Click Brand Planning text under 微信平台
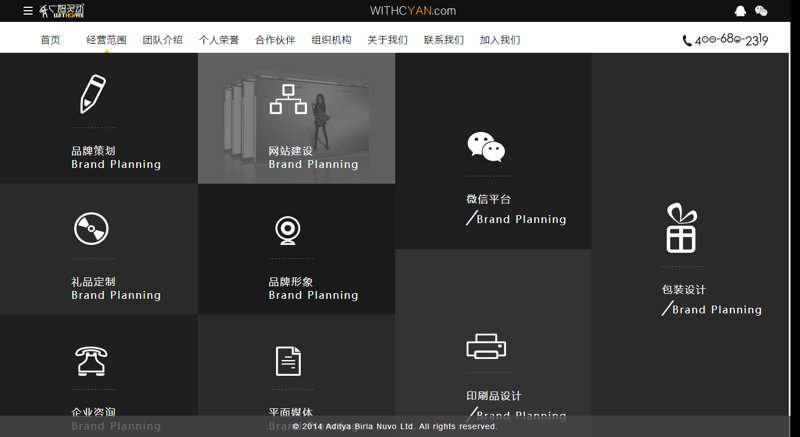The height and width of the screenshot is (437, 800). click(521, 219)
